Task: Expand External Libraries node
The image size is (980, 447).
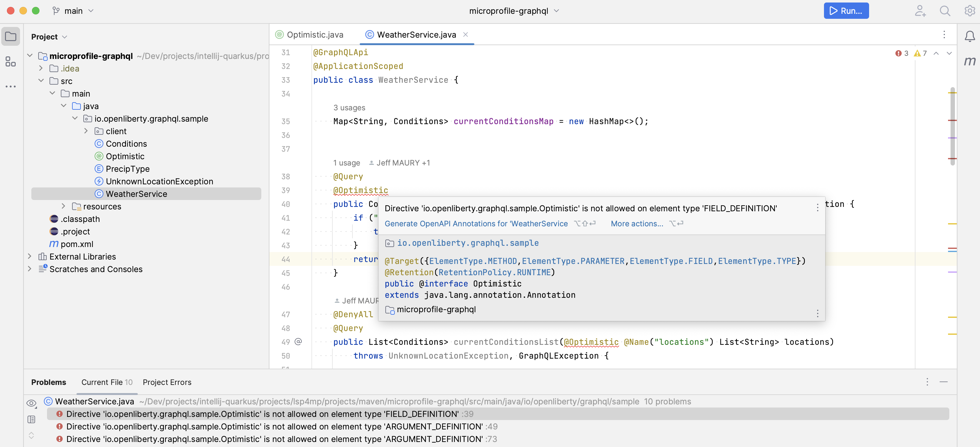Action: (30, 256)
